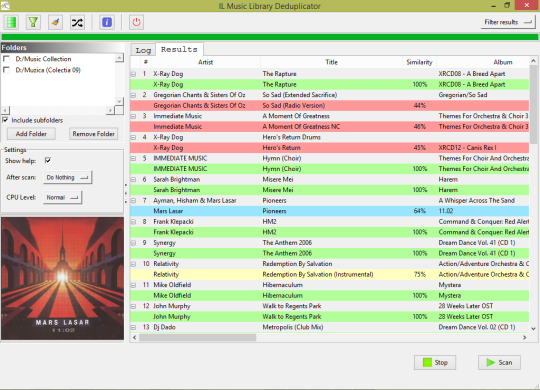Click the app icon in title bar
Viewport: 540px width, 390px height.
[x=5, y=5]
